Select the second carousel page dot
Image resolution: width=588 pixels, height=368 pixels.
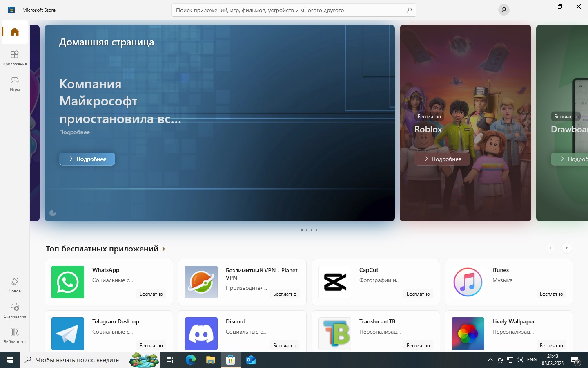307,230
